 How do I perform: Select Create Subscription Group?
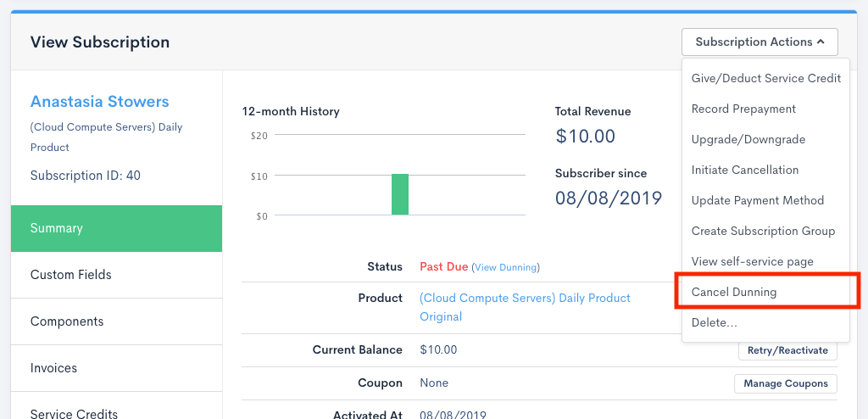point(763,231)
